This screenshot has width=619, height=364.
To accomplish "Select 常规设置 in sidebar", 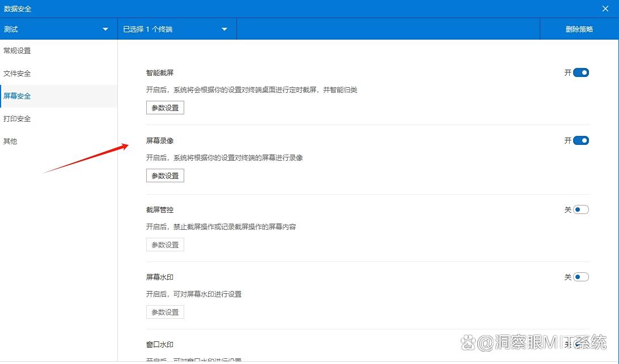I will click(x=18, y=51).
